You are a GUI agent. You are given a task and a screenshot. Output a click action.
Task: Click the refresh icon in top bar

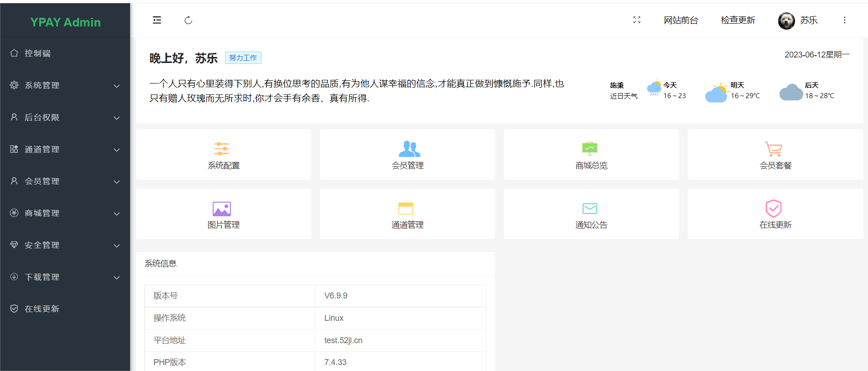click(188, 20)
